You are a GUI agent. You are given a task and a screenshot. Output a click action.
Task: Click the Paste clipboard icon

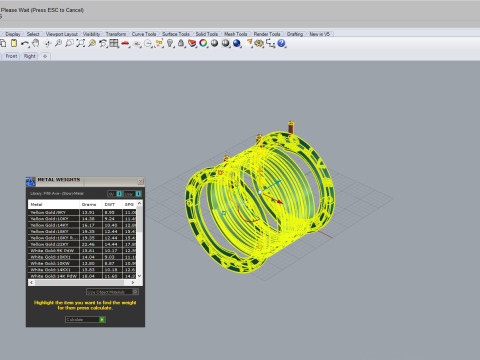(x=14, y=43)
